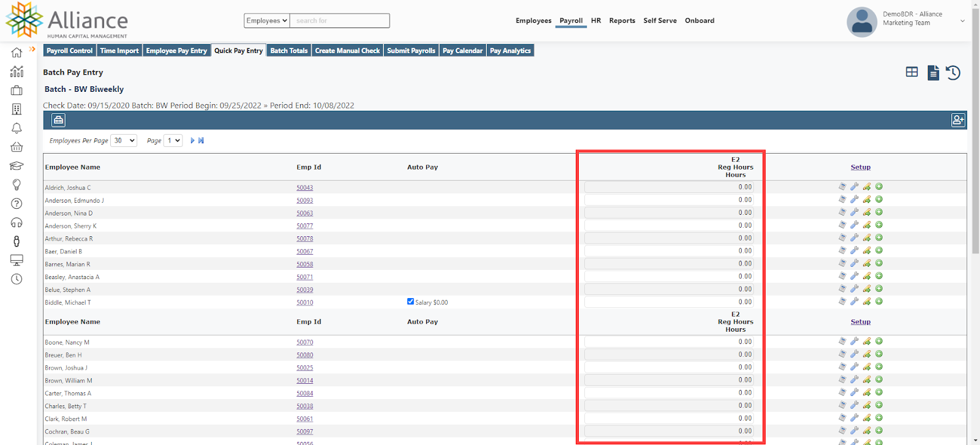Open employee ID 50010 link
Viewport: 980px width, 445px height.
coord(304,302)
